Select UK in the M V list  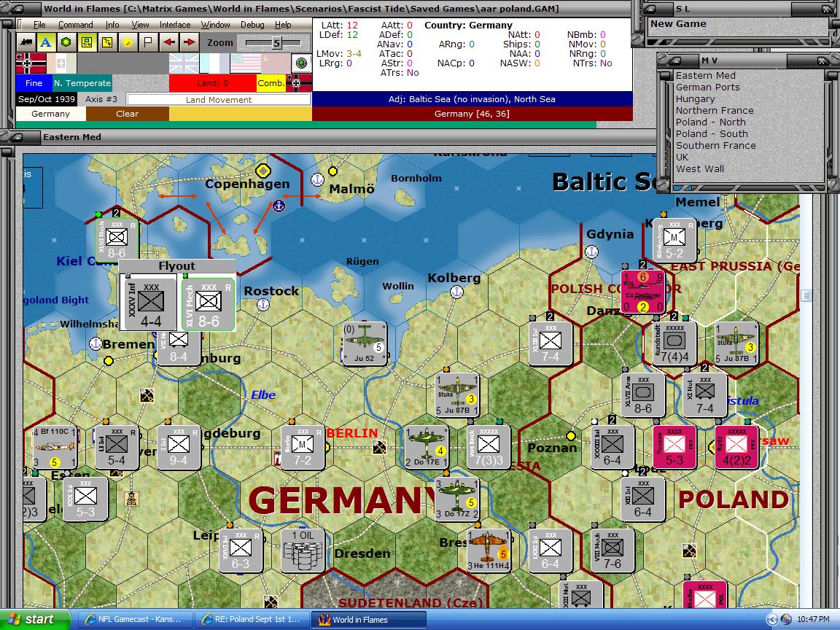pyautogui.click(x=682, y=157)
